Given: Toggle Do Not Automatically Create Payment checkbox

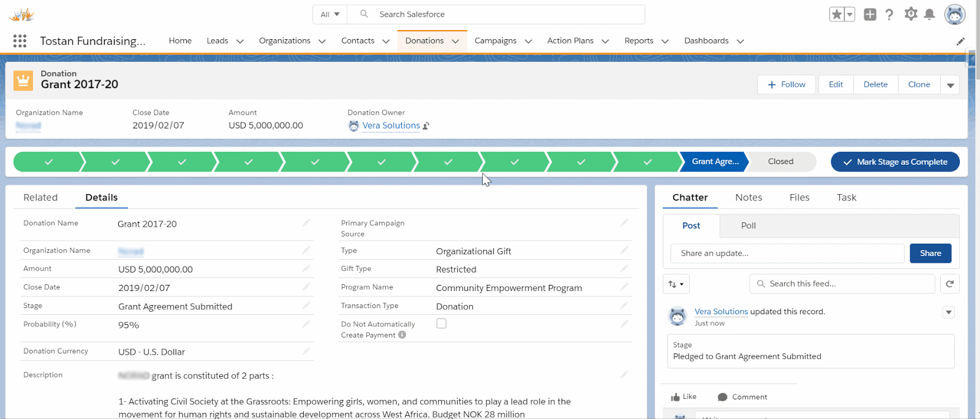Looking at the screenshot, I should pyautogui.click(x=442, y=323).
